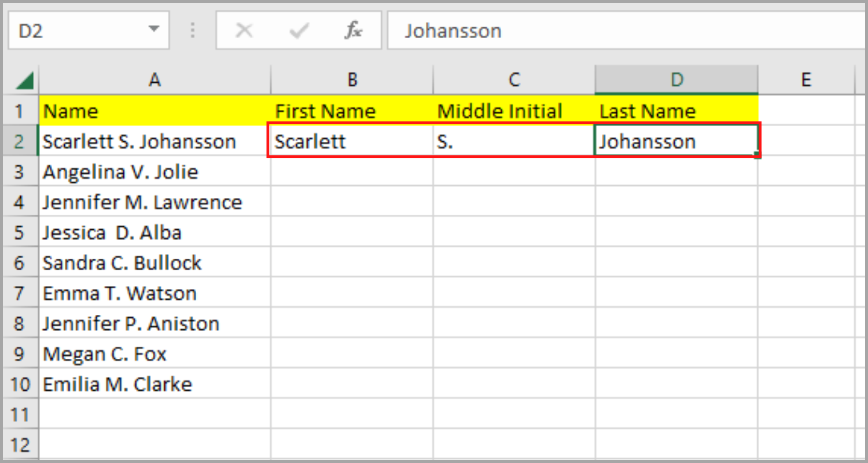Select row header 5

20,232
